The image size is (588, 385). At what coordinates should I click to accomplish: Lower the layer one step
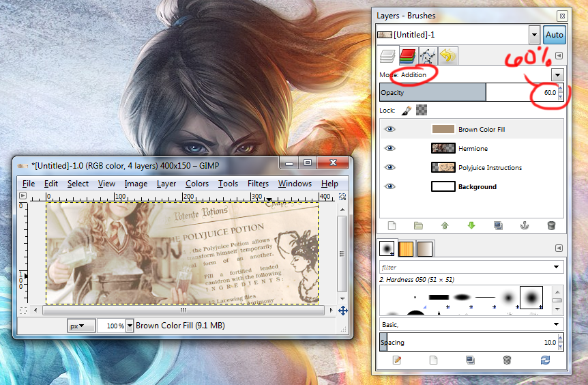(471, 225)
